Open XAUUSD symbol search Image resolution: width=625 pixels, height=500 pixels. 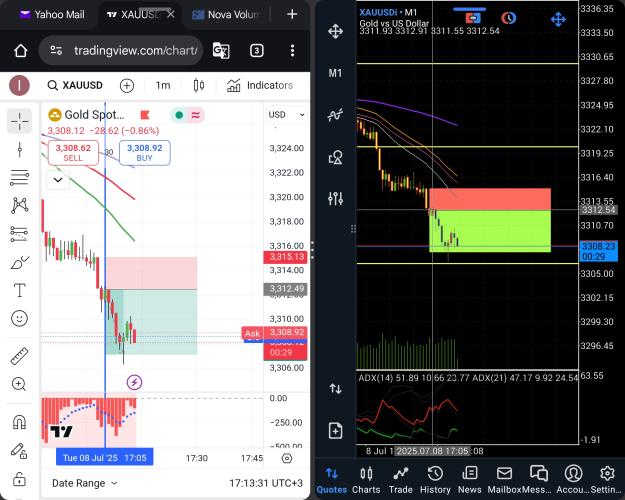(75, 85)
